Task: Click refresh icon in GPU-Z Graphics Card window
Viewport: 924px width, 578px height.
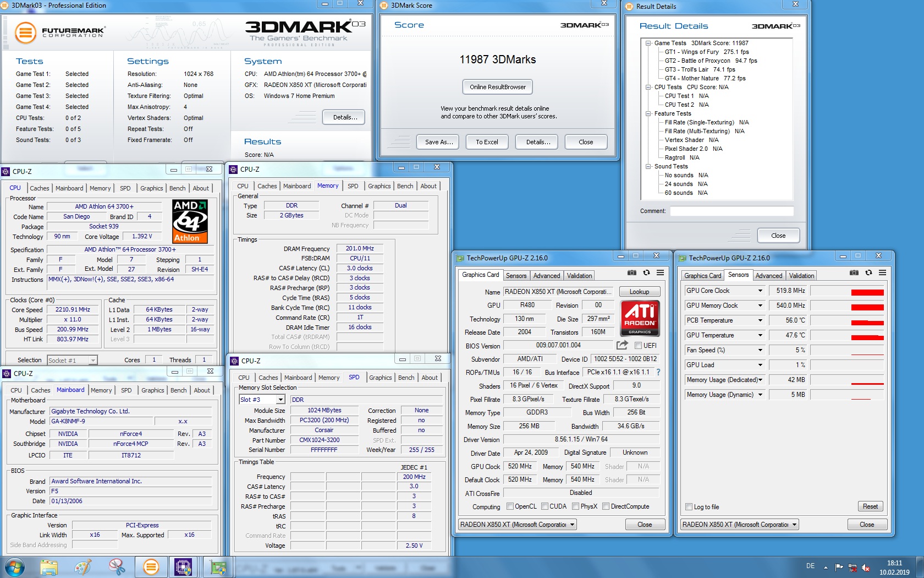Action: [646, 272]
